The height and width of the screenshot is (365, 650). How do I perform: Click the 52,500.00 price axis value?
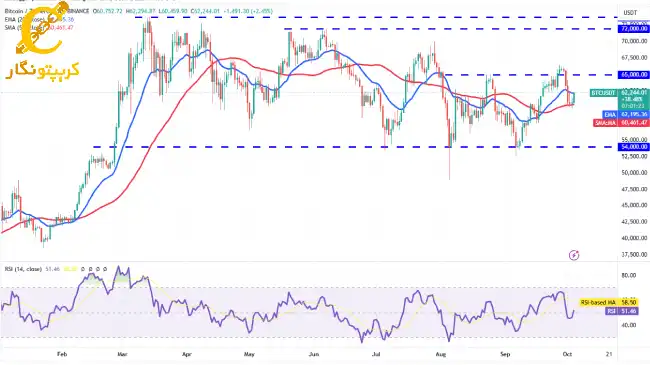click(634, 156)
